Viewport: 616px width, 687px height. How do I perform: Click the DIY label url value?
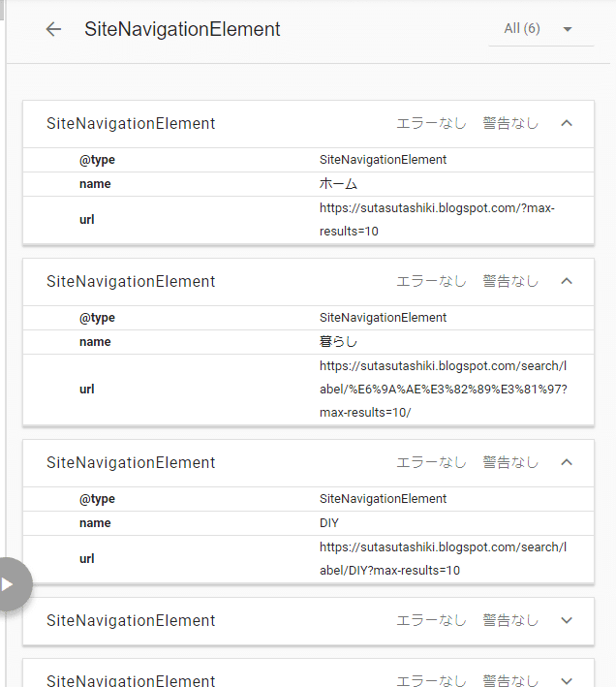tap(443, 559)
